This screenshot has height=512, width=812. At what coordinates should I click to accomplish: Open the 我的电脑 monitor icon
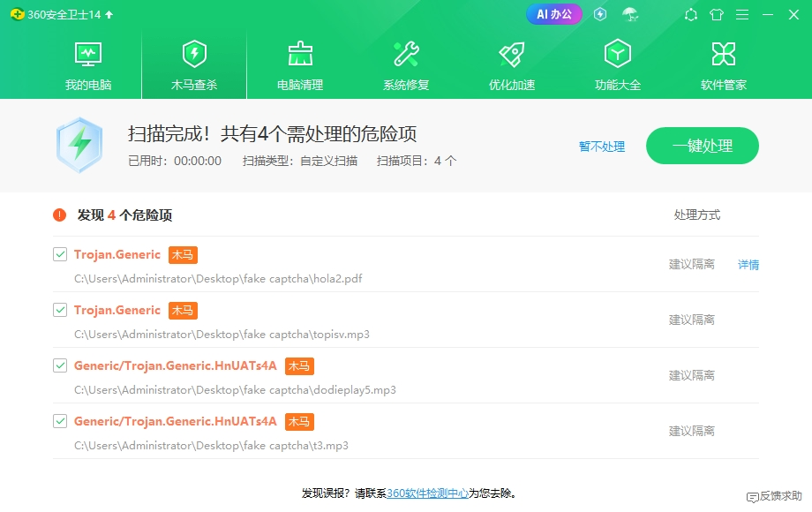coord(88,55)
